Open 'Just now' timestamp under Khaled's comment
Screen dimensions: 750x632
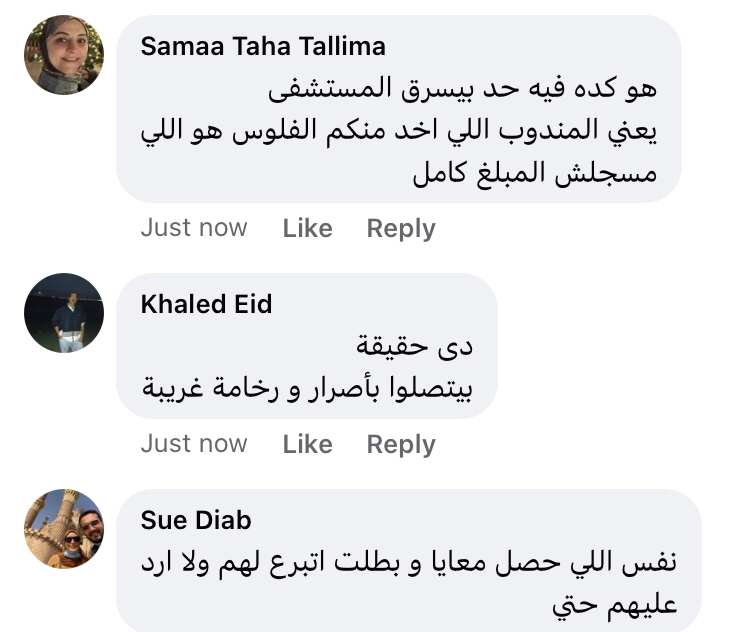click(x=194, y=443)
